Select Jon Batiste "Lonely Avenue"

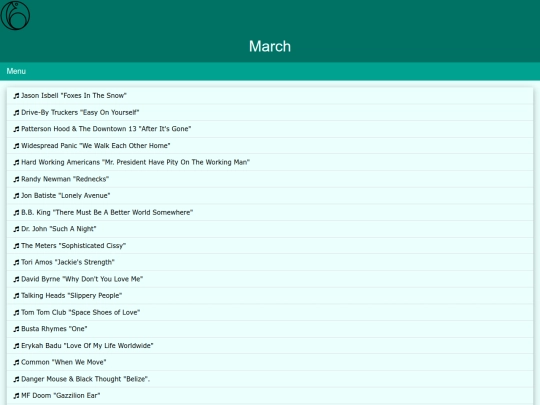point(270,196)
